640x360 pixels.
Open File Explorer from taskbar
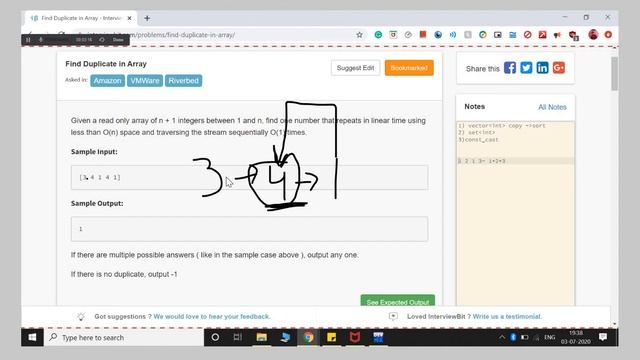click(x=262, y=338)
